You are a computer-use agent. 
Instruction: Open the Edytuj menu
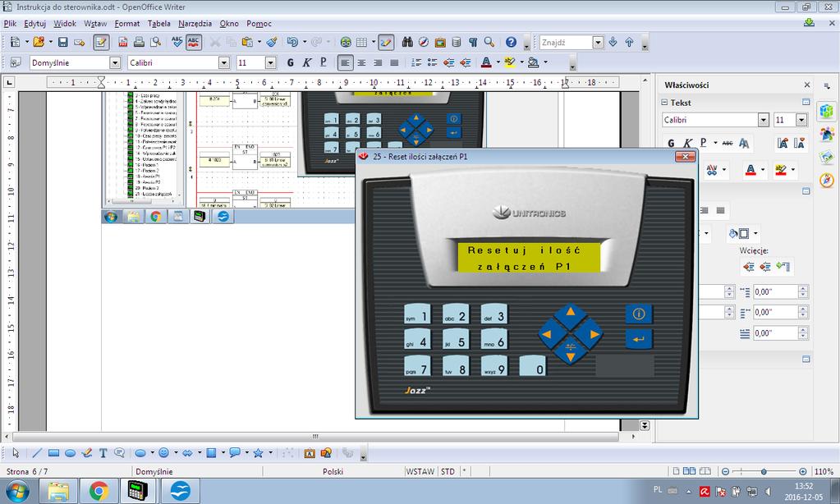pos(34,24)
